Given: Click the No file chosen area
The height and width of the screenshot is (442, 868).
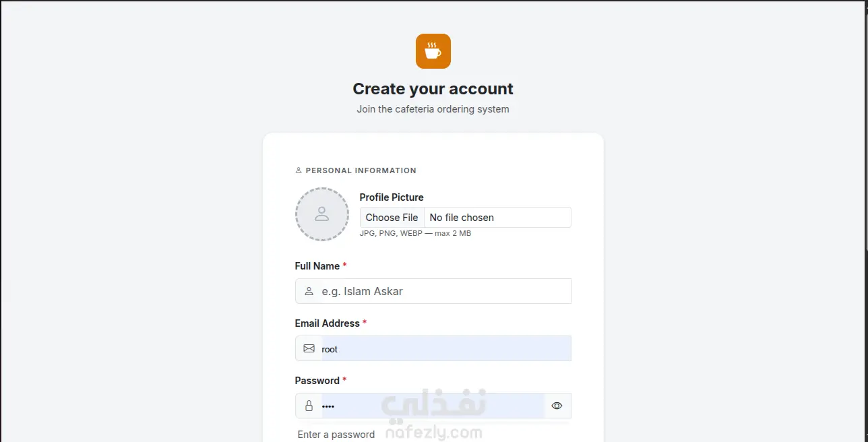Looking at the screenshot, I should (497, 218).
